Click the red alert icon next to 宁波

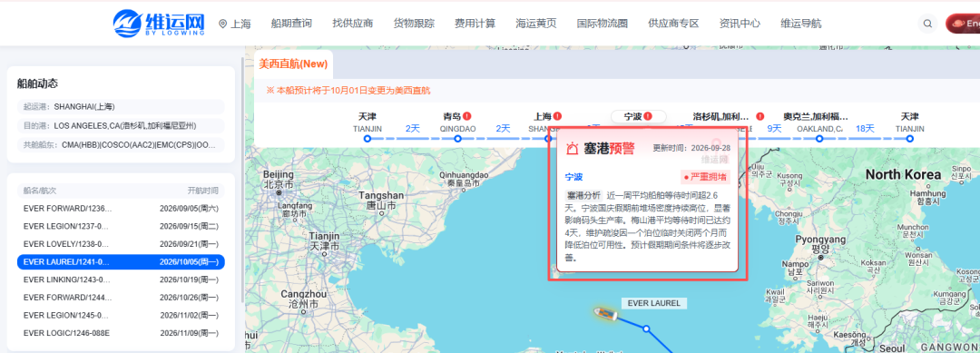648,116
